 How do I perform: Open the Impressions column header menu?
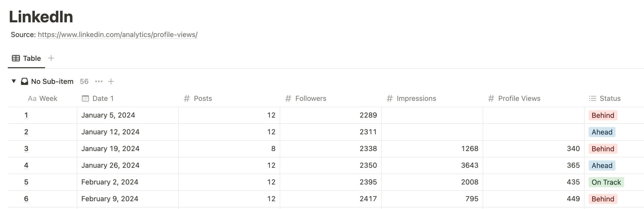pyautogui.click(x=416, y=98)
